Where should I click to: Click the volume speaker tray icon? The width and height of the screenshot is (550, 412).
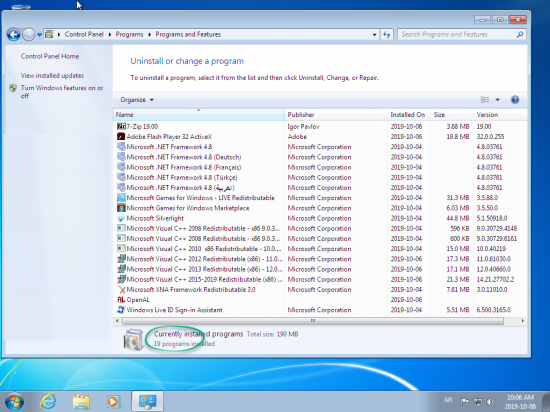[491, 401]
